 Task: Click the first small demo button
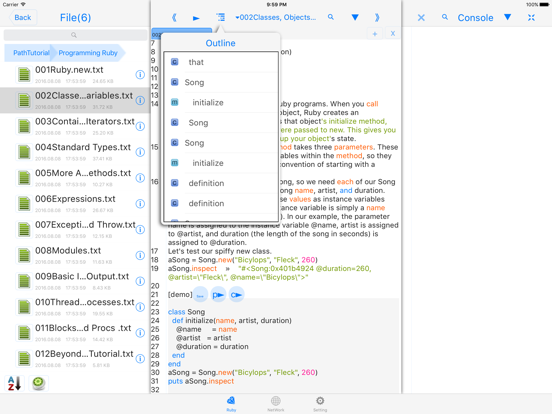tap(200, 295)
